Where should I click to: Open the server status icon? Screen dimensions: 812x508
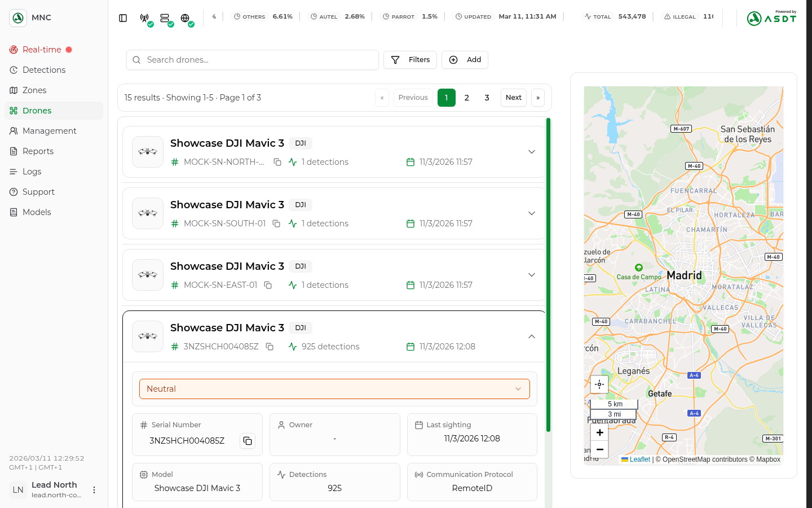[x=165, y=18]
